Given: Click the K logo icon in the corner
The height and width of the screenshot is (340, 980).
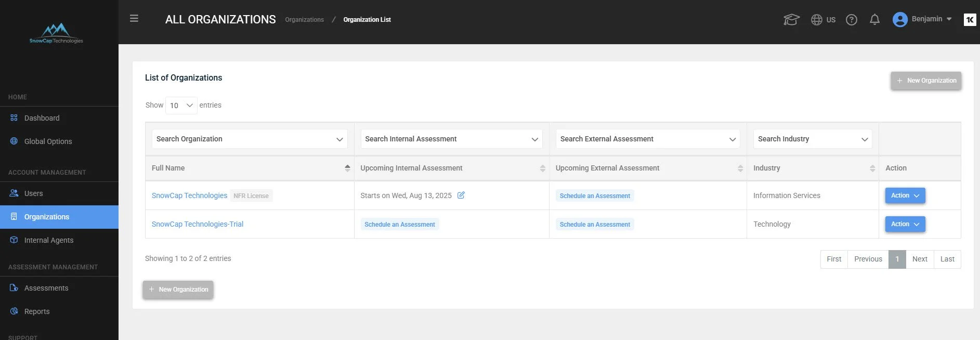Looking at the screenshot, I should tap(970, 20).
